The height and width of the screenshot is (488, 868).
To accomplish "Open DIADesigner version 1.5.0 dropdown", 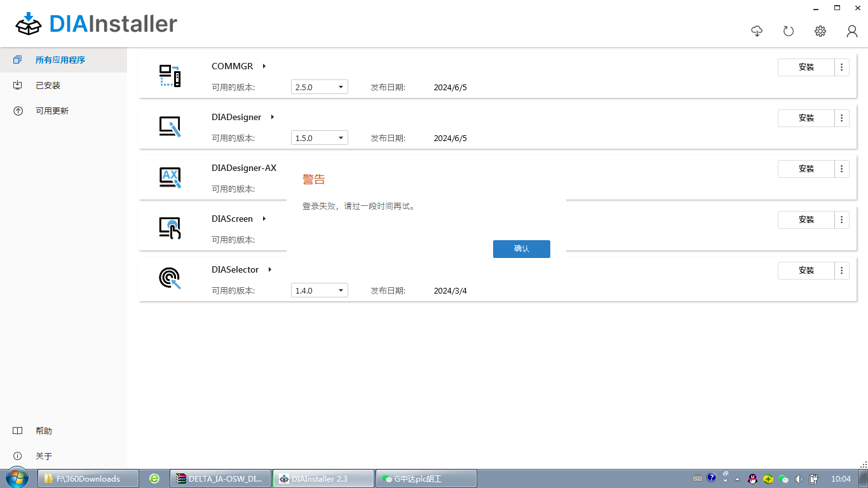I will [319, 138].
